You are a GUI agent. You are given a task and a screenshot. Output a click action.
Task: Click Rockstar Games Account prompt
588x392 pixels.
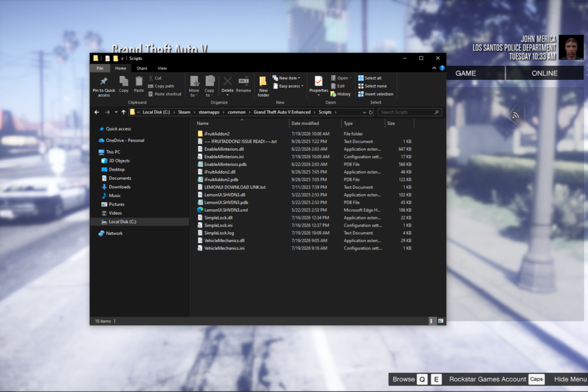click(487, 379)
